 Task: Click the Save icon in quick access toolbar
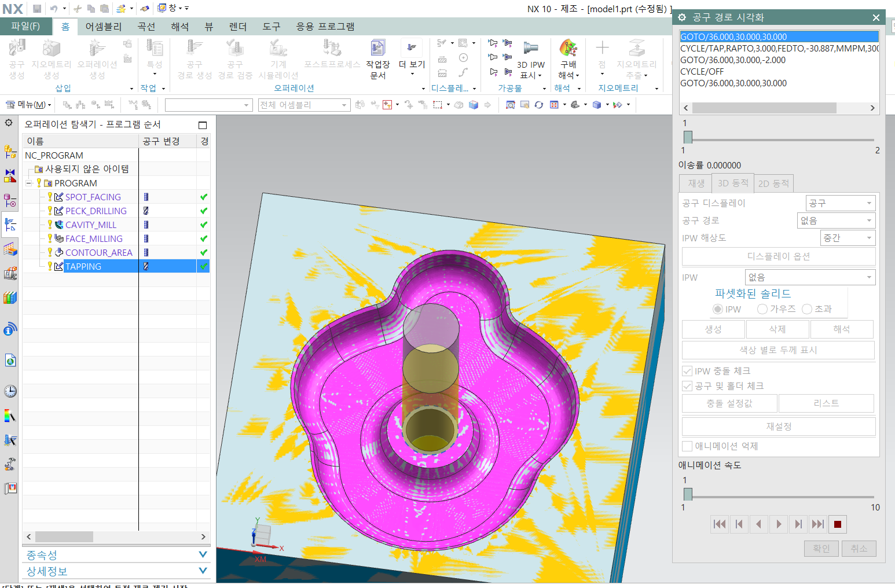click(x=37, y=9)
